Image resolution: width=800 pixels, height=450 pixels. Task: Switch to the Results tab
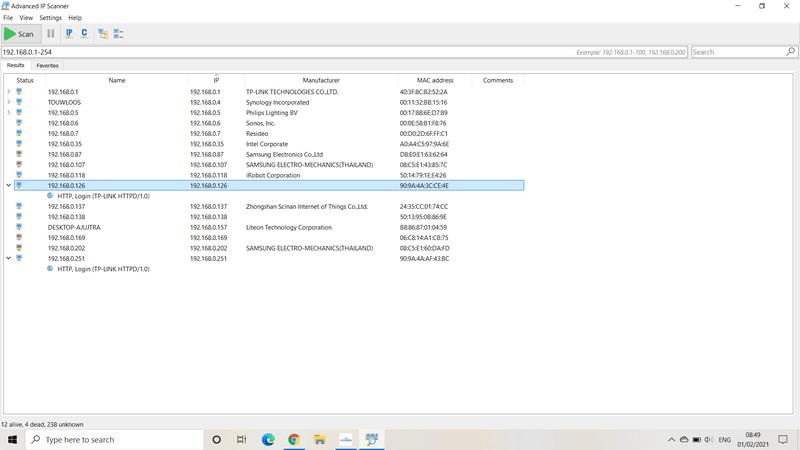click(15, 65)
